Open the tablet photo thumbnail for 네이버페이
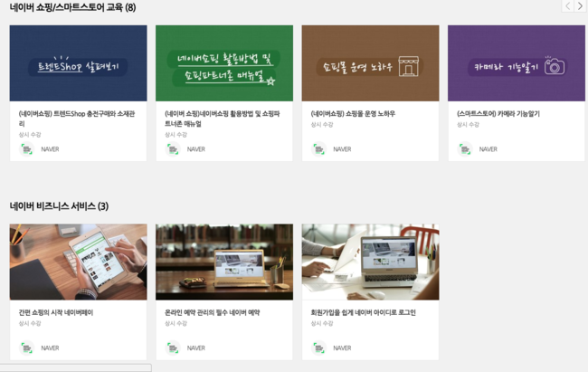588x372 pixels. click(x=78, y=262)
